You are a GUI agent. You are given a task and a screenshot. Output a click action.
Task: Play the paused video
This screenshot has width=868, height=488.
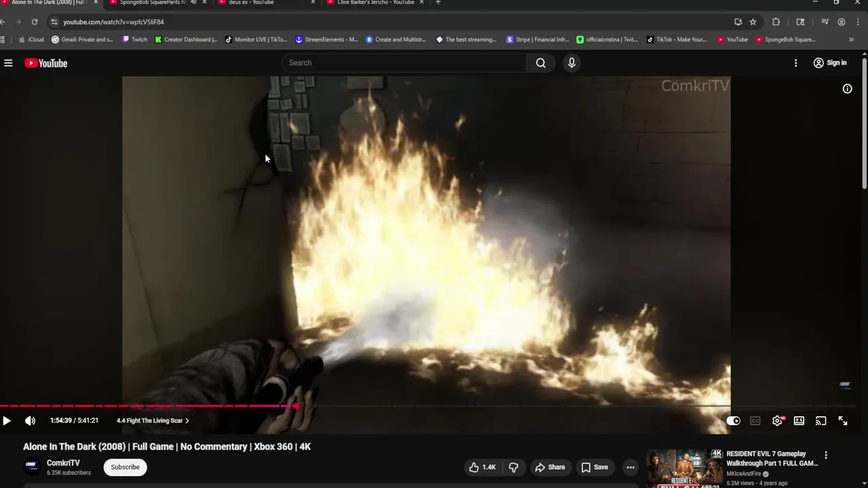pyautogui.click(x=7, y=421)
